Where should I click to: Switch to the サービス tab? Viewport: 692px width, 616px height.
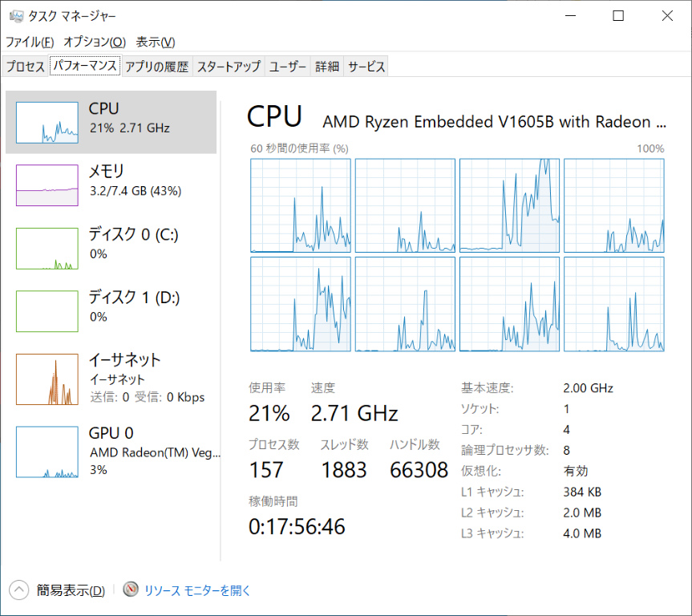(366, 67)
